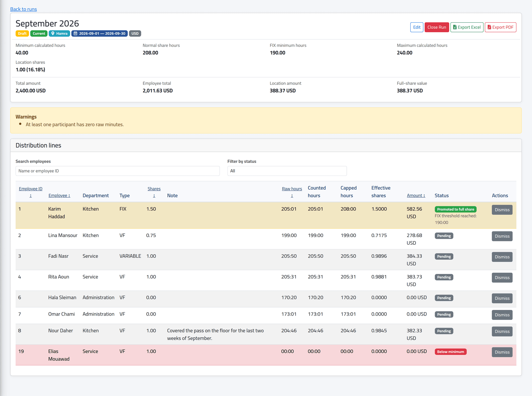Sort table by Amount column
The width and height of the screenshot is (532, 396).
tap(416, 196)
